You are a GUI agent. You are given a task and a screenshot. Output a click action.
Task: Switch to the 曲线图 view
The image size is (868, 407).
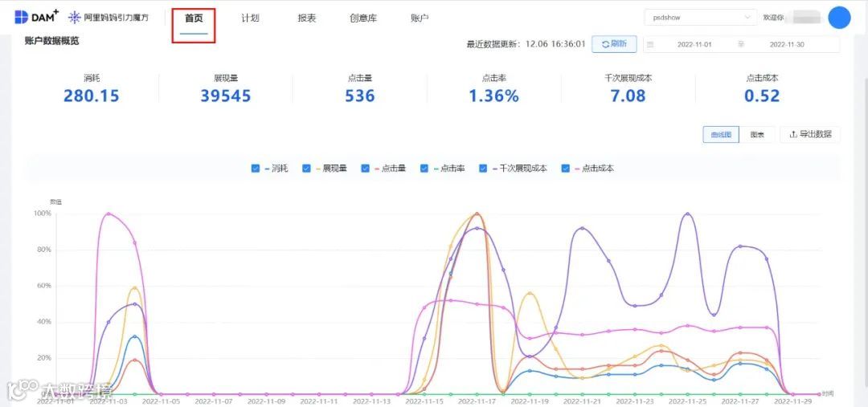click(721, 134)
